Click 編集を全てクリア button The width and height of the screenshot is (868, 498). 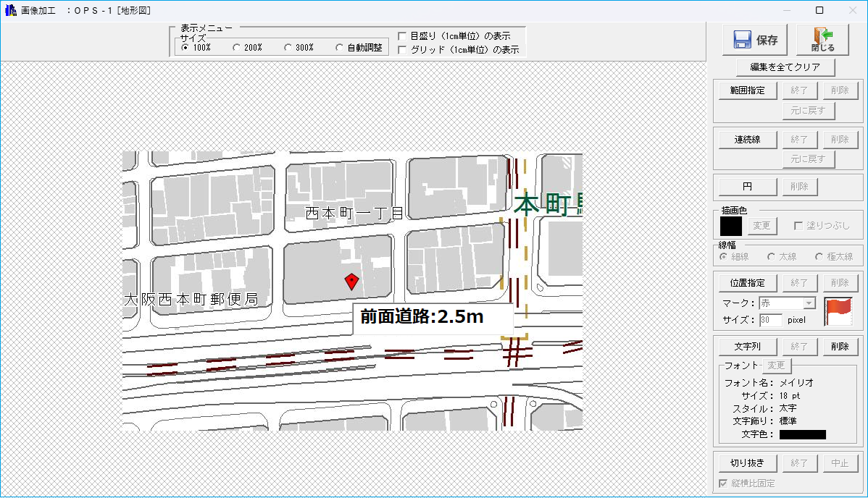click(x=785, y=67)
